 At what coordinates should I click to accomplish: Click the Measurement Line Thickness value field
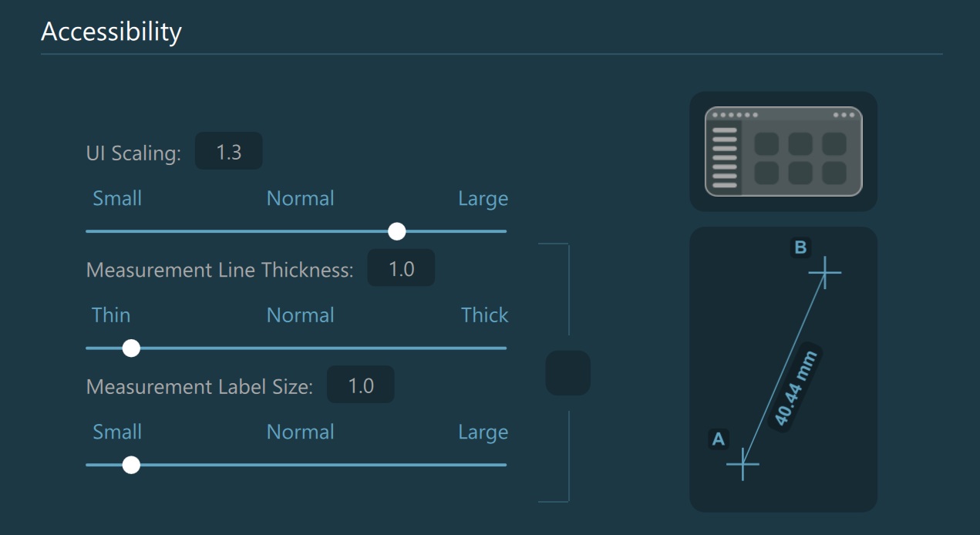401,269
